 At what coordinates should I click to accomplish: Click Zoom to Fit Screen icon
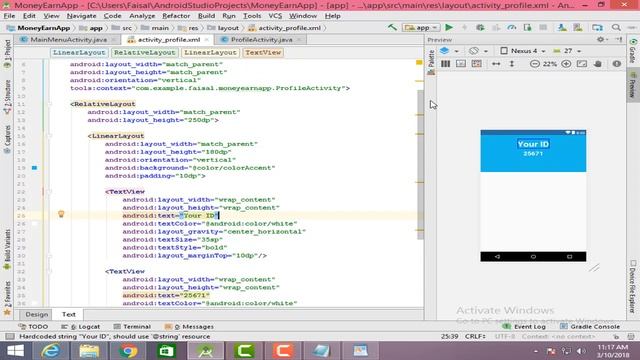pos(582,64)
